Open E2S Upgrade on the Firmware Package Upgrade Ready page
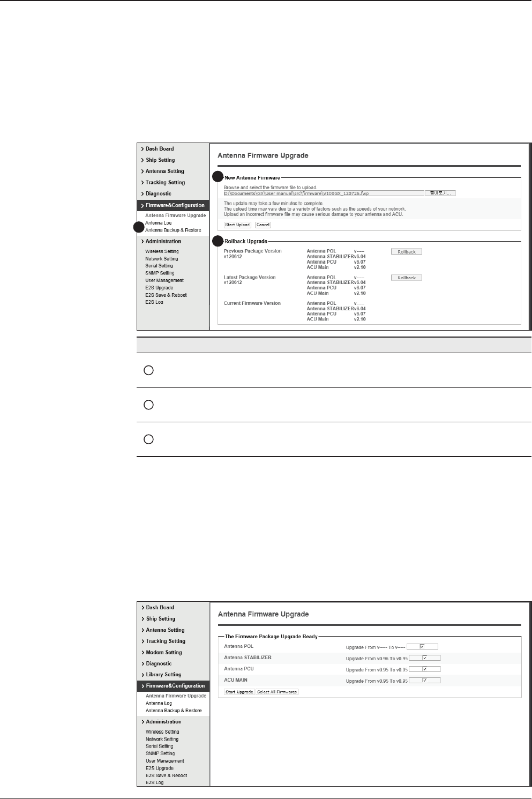 click(x=160, y=768)
